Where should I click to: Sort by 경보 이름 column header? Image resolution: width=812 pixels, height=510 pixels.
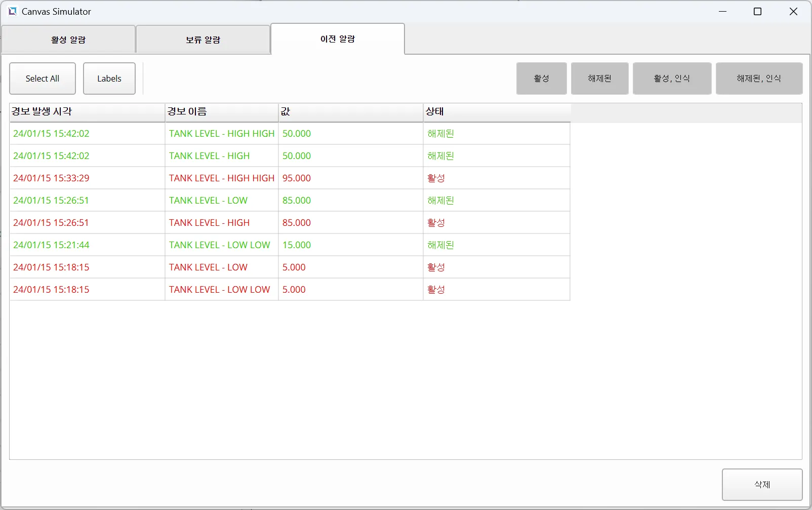point(221,112)
